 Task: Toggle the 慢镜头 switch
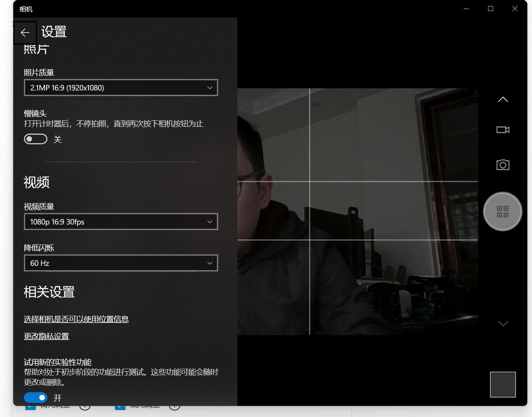click(x=35, y=139)
